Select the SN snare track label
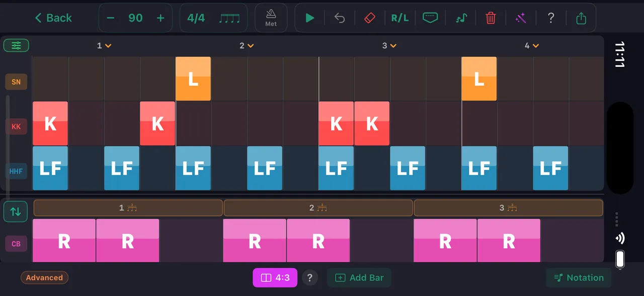 (x=16, y=82)
